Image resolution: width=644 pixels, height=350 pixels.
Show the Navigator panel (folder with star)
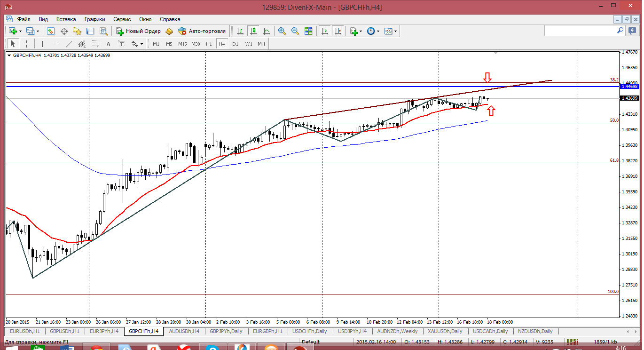[x=77, y=31]
